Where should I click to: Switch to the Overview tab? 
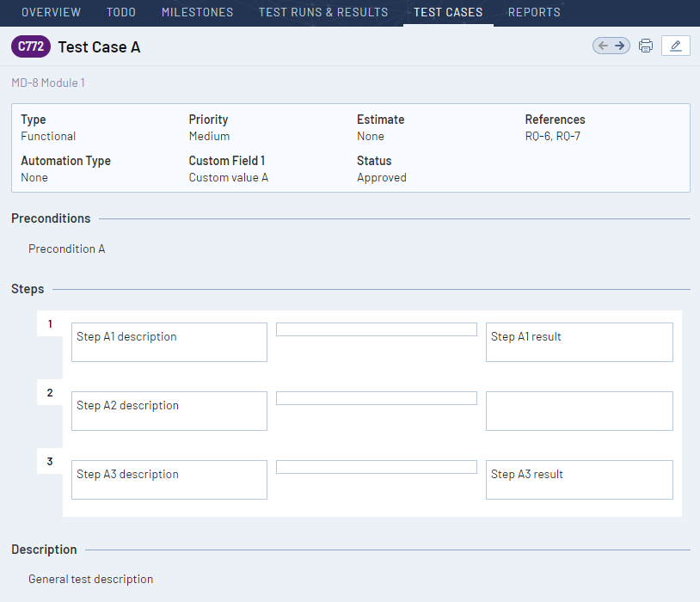coord(51,12)
